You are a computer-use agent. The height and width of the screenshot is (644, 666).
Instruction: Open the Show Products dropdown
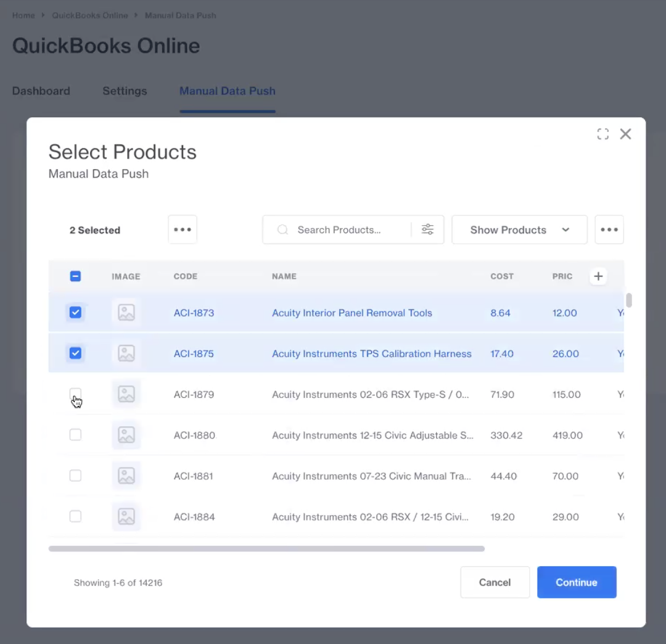pos(519,230)
